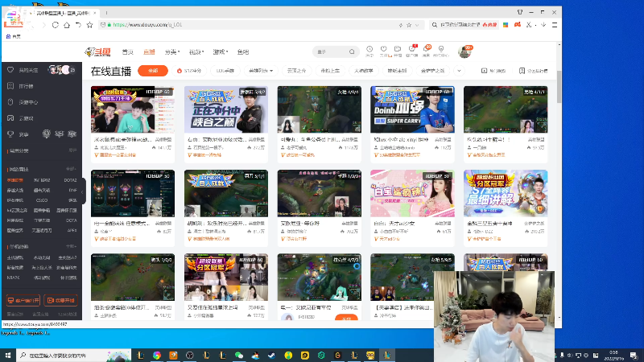The width and height of the screenshot is (644, 362).
Task: Expand the 分类 dropdown in top navigation
Action: pos(172,52)
